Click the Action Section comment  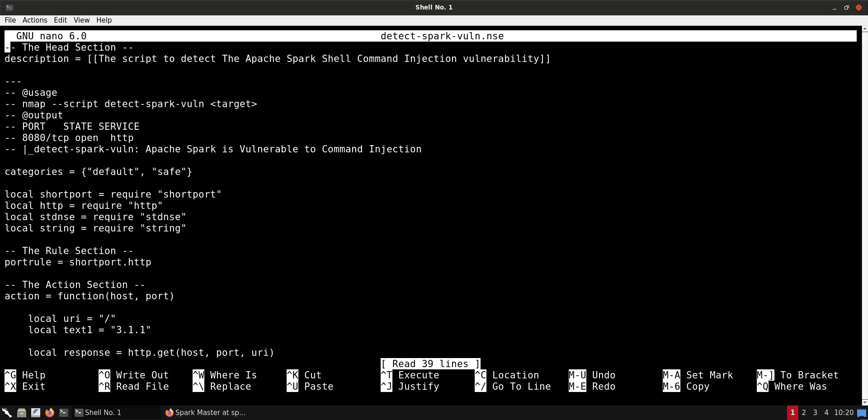(x=75, y=285)
